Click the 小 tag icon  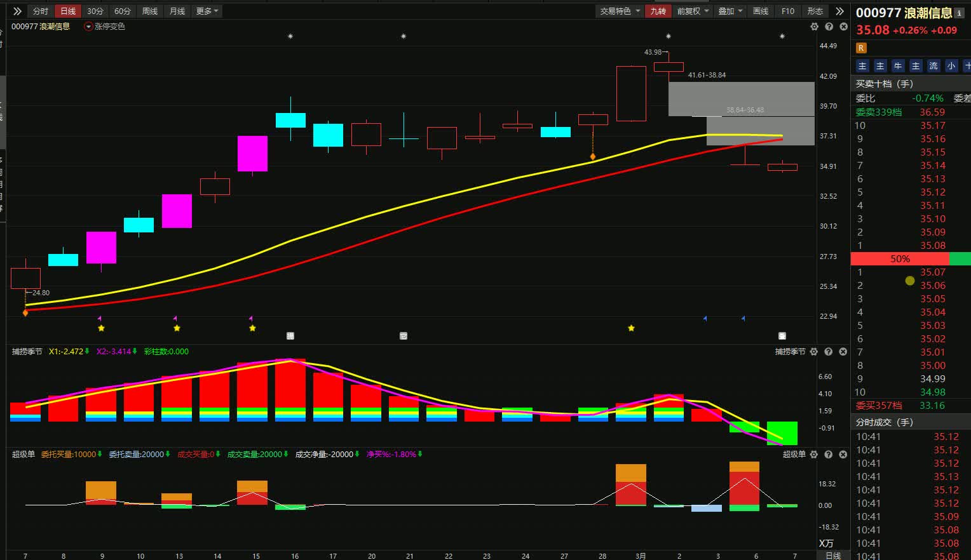point(951,65)
